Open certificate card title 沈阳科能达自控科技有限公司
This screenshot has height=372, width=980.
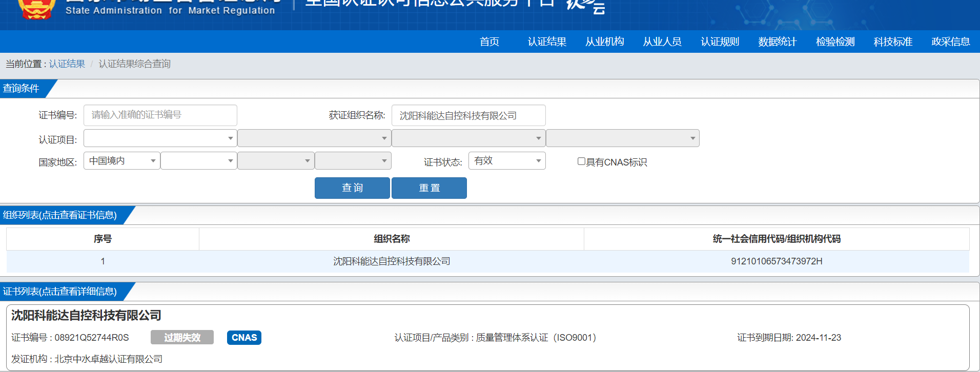[x=86, y=316]
